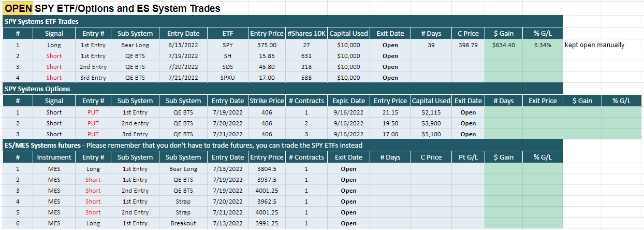
Task: Select the $634.40 gain cell
Action: tap(504, 45)
